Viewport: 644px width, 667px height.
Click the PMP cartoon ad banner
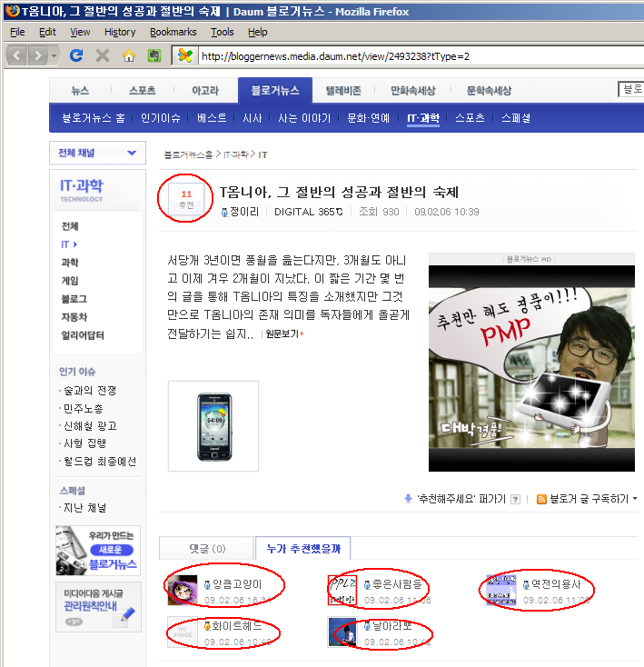tap(531, 368)
